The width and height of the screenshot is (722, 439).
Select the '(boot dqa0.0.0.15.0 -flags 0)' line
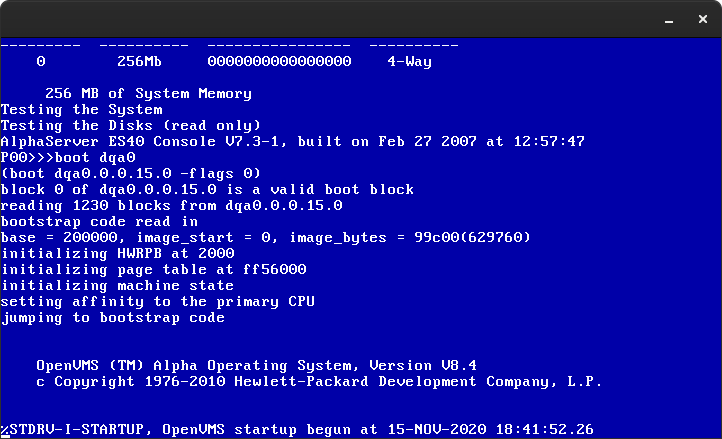point(131,174)
